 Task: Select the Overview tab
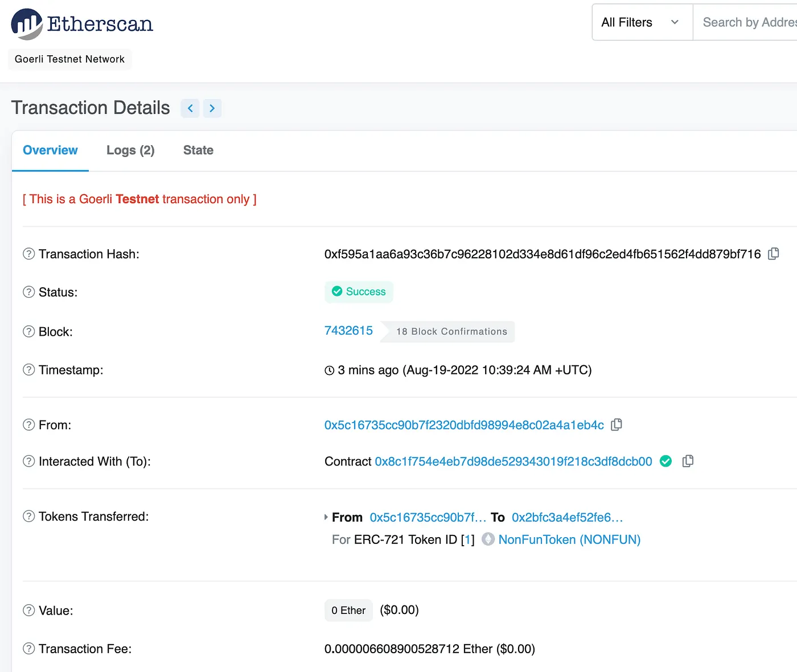click(x=50, y=150)
